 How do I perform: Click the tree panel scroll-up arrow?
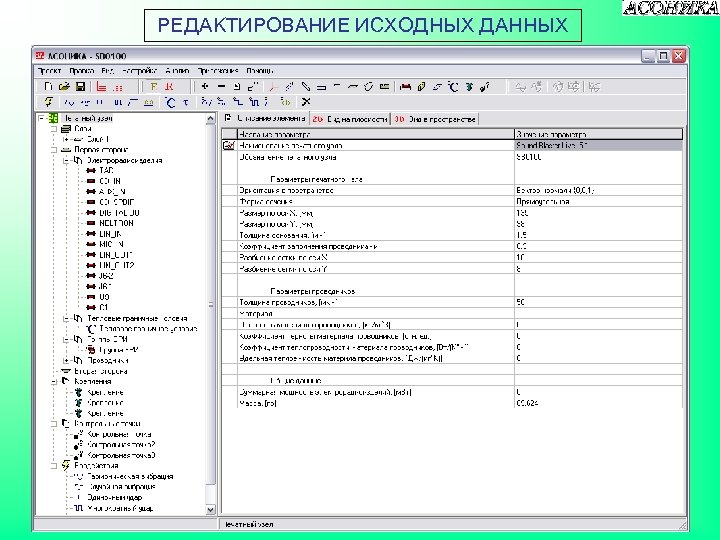click(x=210, y=118)
